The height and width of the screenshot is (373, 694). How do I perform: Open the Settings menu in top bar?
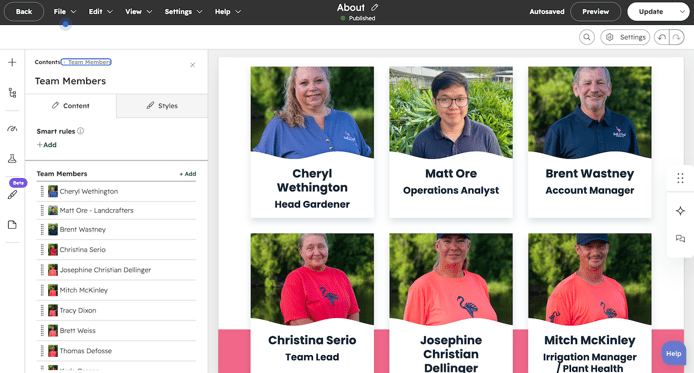tap(183, 12)
